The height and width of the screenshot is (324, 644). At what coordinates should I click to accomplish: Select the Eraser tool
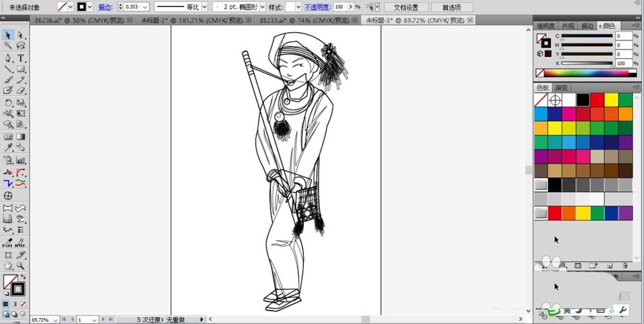tap(21, 90)
